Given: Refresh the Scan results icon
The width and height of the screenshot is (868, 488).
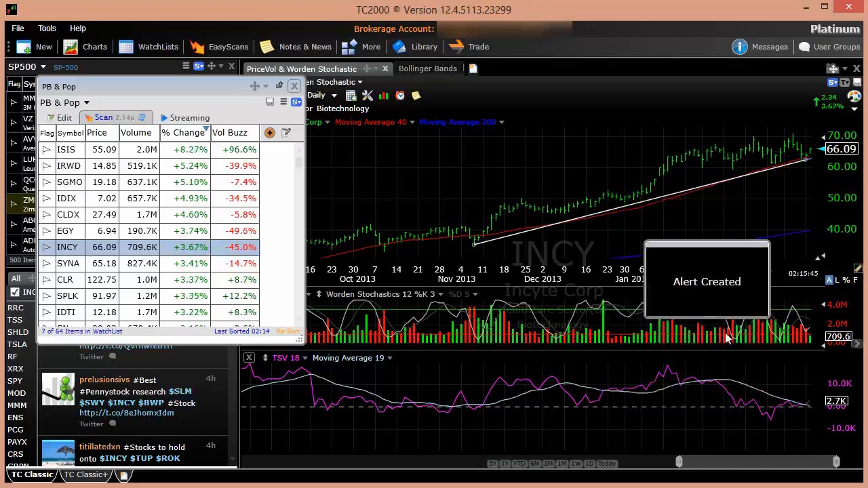Looking at the screenshot, I should click(142, 118).
